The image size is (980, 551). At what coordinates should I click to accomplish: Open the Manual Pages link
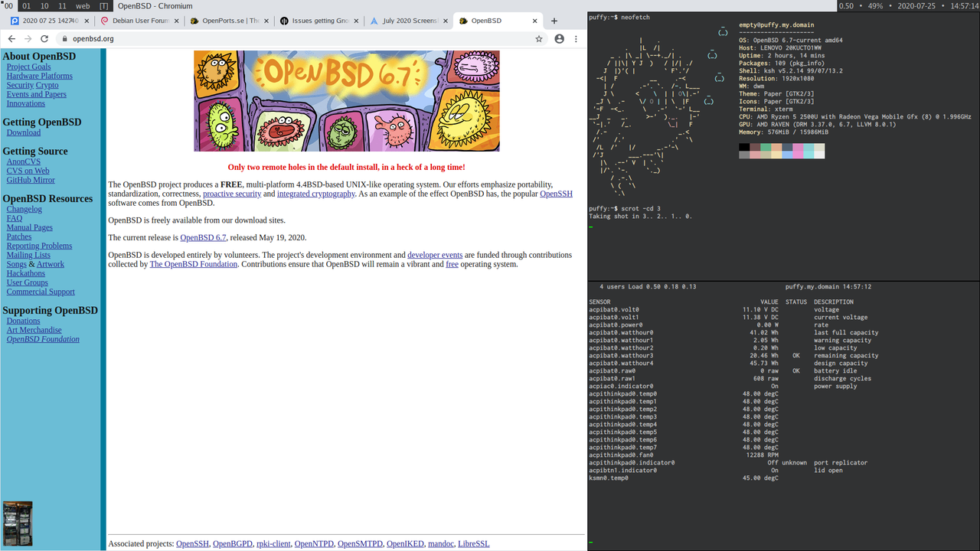[x=30, y=227]
